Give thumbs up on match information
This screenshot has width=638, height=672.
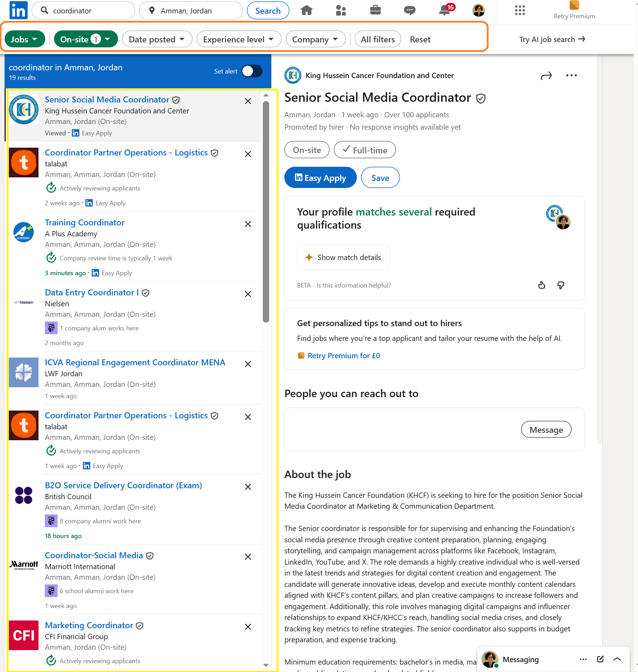542,285
